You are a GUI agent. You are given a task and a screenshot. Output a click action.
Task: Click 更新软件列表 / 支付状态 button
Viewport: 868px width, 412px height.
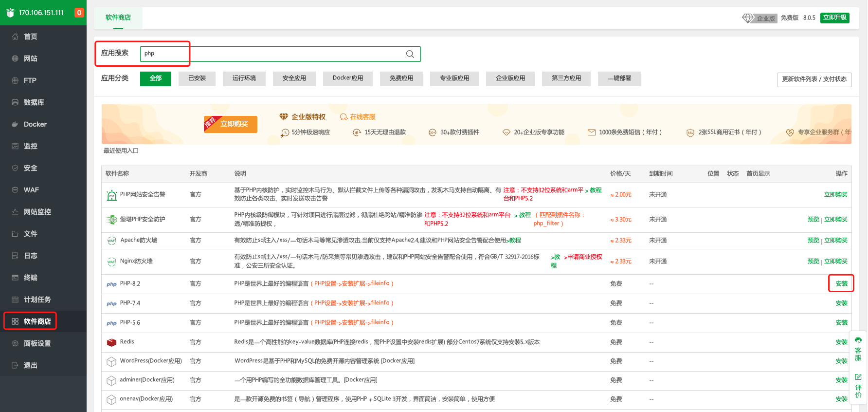(814, 79)
